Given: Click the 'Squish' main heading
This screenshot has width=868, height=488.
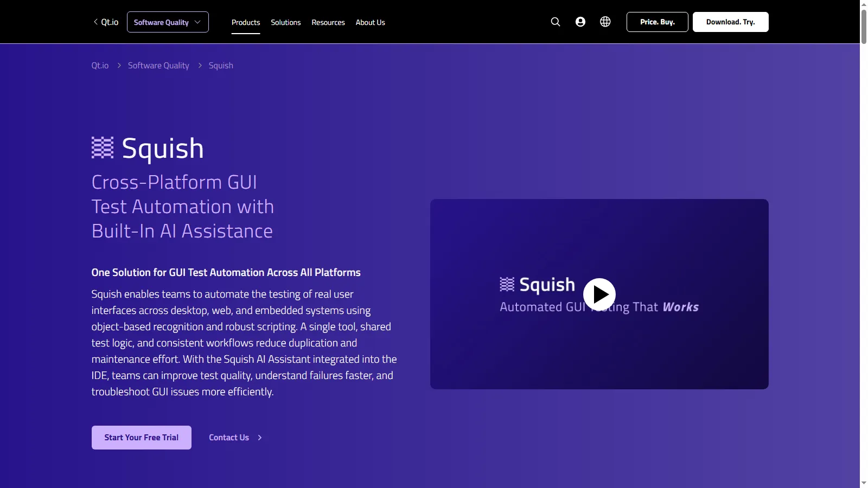Looking at the screenshot, I should 163,148.
